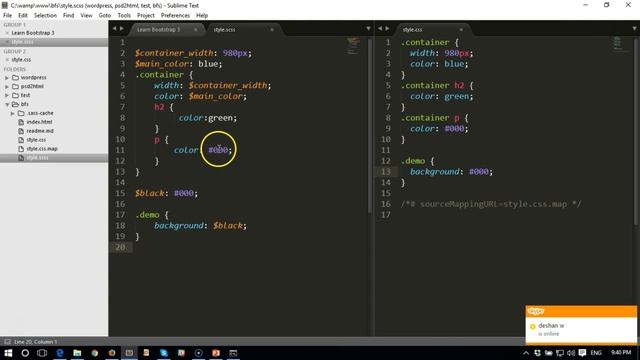Click previous-tab arrow in left pane
This screenshot has width=640, height=360.
click(114, 29)
